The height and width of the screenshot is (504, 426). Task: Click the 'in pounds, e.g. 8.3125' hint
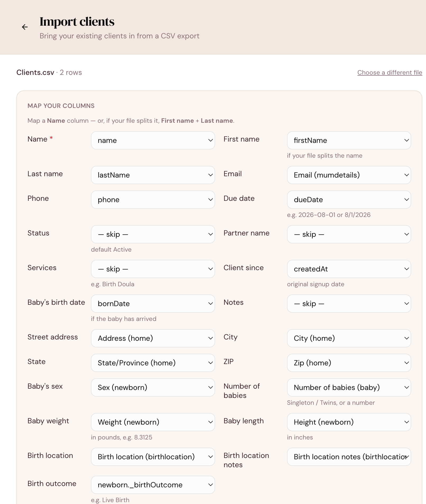(122, 437)
